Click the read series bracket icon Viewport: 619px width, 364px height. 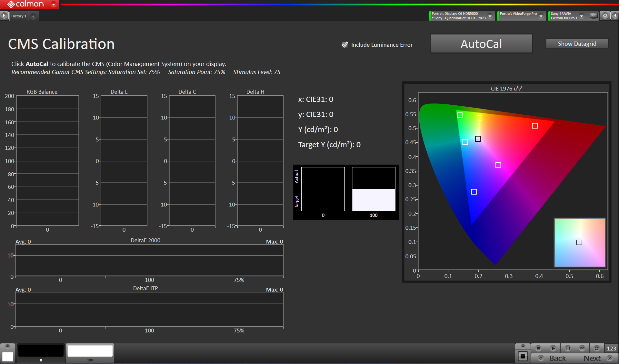pos(568,348)
